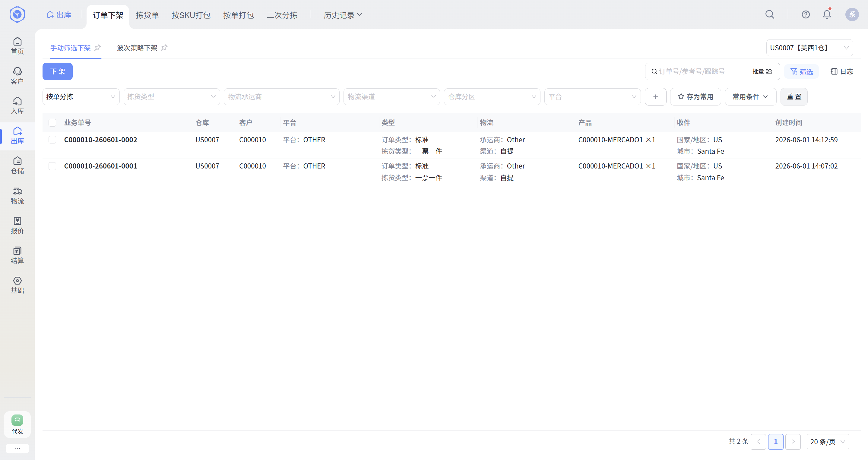Open the 按单分拣 dropdown

coord(81,97)
